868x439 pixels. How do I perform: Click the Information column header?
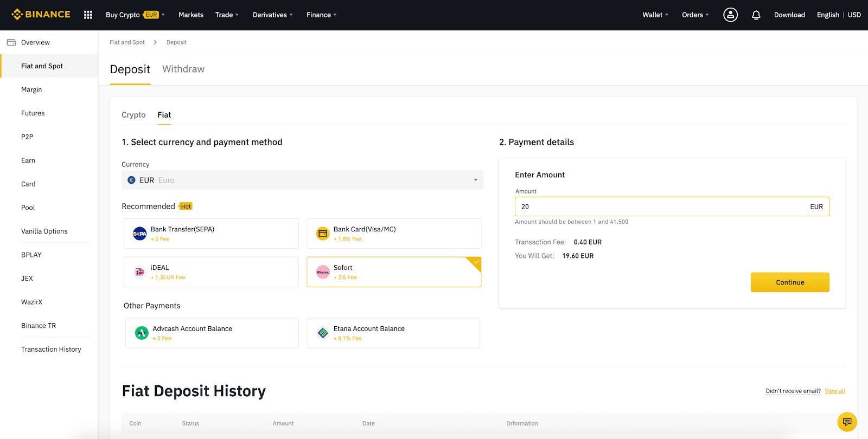[522, 423]
